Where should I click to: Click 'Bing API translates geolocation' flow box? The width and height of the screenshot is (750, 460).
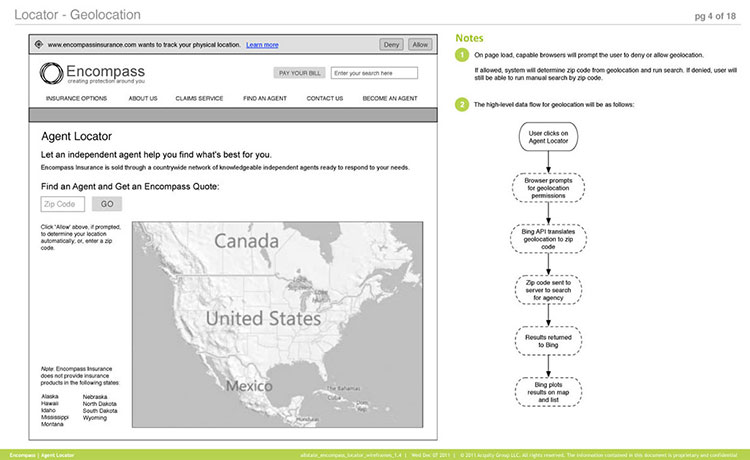point(548,239)
